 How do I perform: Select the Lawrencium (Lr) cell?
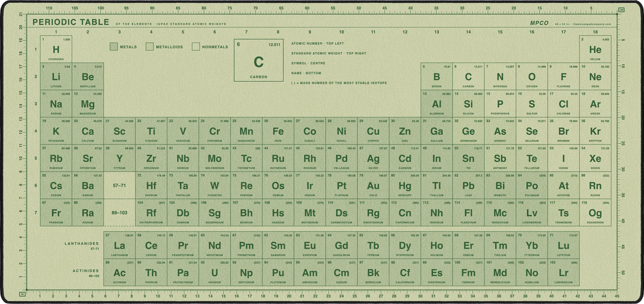[x=563, y=272]
